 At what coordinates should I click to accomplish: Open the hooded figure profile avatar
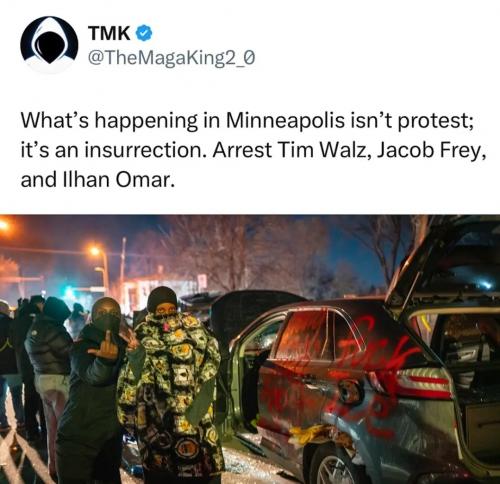(x=49, y=44)
